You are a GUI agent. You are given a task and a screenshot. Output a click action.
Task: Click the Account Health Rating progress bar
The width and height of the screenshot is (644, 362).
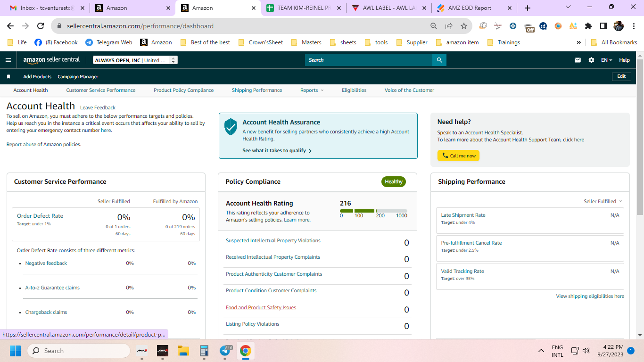pos(373,211)
